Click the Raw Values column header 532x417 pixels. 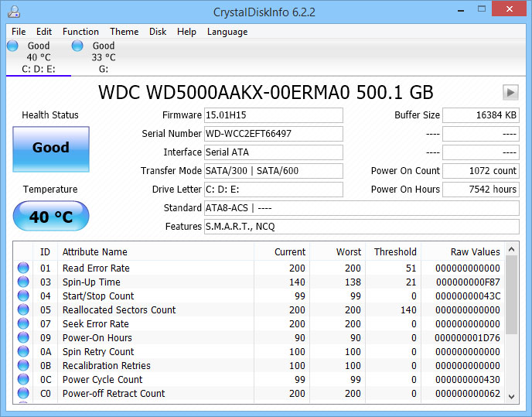[475, 251]
